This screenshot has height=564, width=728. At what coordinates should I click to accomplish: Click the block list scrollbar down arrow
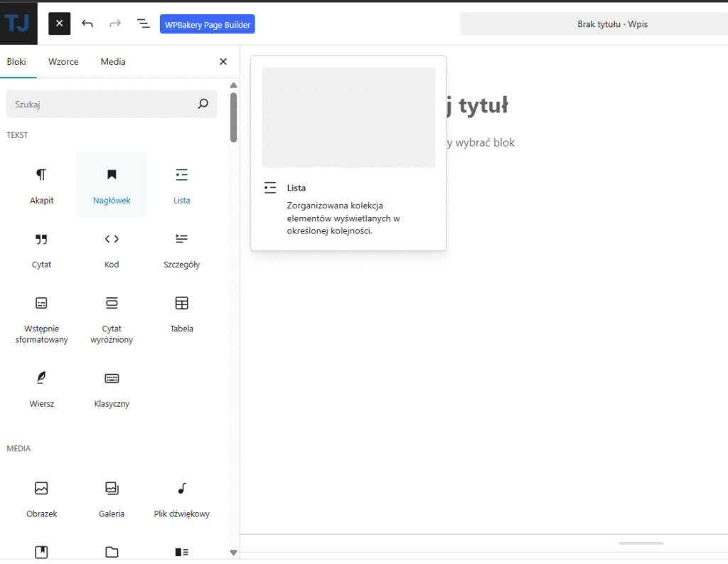click(x=233, y=552)
